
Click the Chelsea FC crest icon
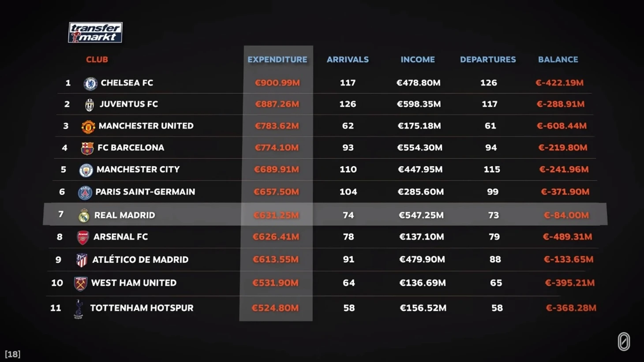[90, 83]
